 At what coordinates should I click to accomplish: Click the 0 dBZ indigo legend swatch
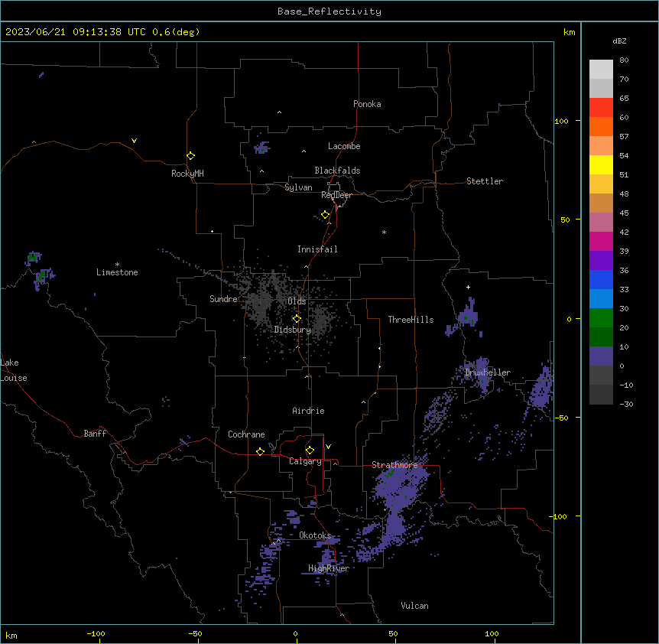[601, 356]
